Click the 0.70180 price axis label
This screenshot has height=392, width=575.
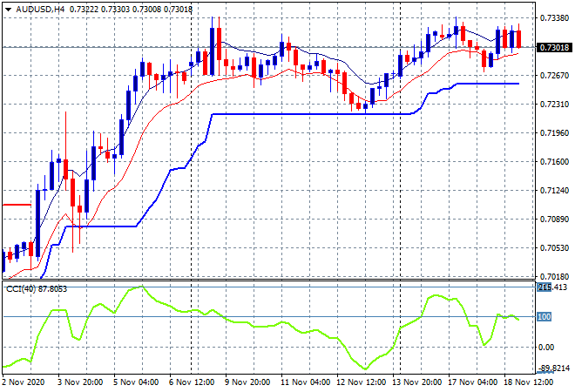[x=554, y=276]
